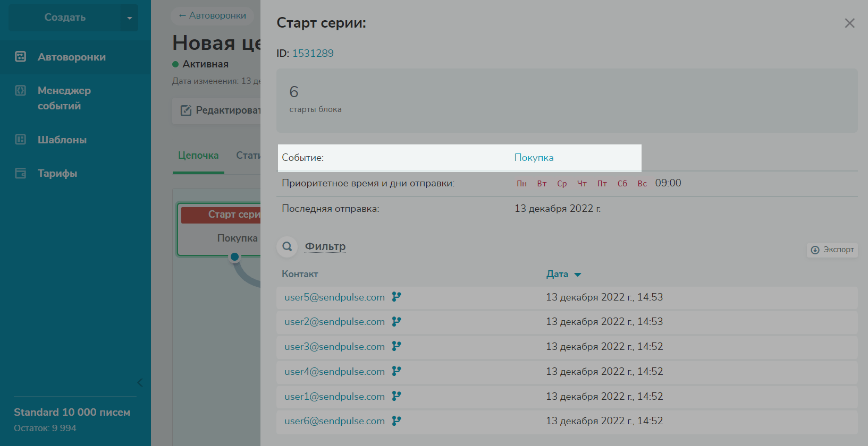Click the filter search magnifier icon
Screen dimensions: 868x446
pos(287,246)
